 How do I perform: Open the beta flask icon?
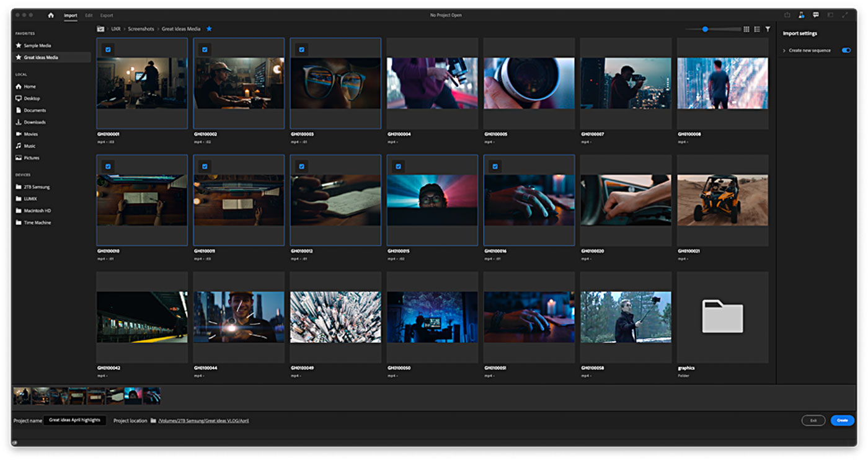[x=802, y=15]
